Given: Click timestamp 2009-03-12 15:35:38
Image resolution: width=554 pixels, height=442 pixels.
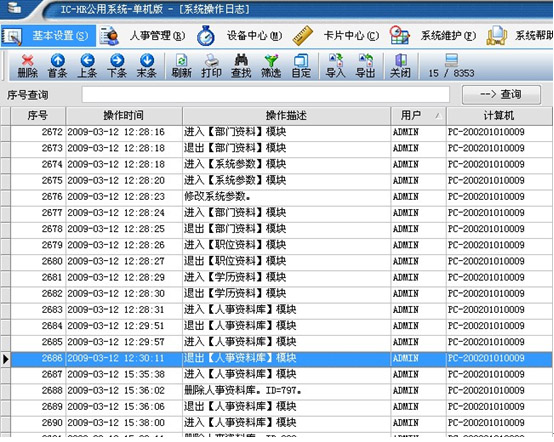Looking at the screenshot, I should [116, 375].
